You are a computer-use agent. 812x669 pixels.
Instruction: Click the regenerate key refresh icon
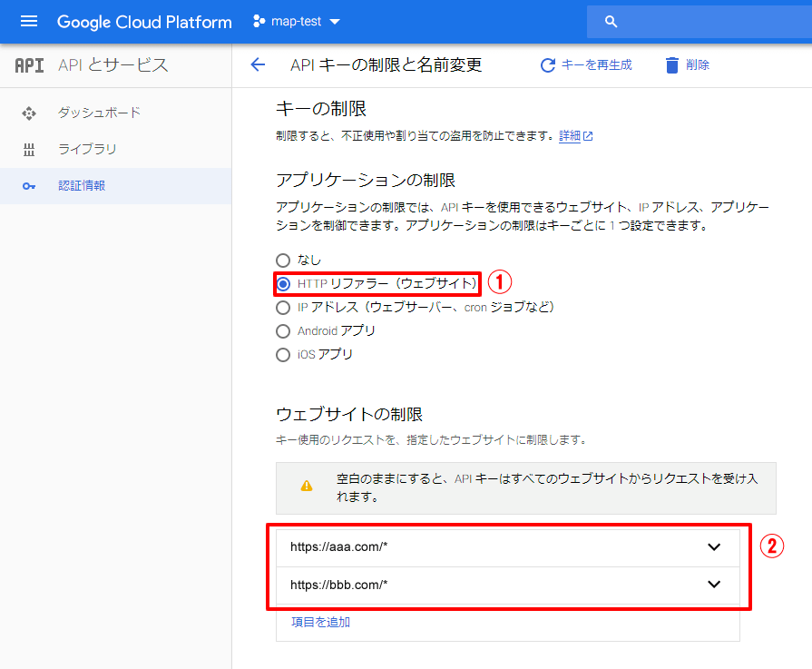click(x=547, y=64)
